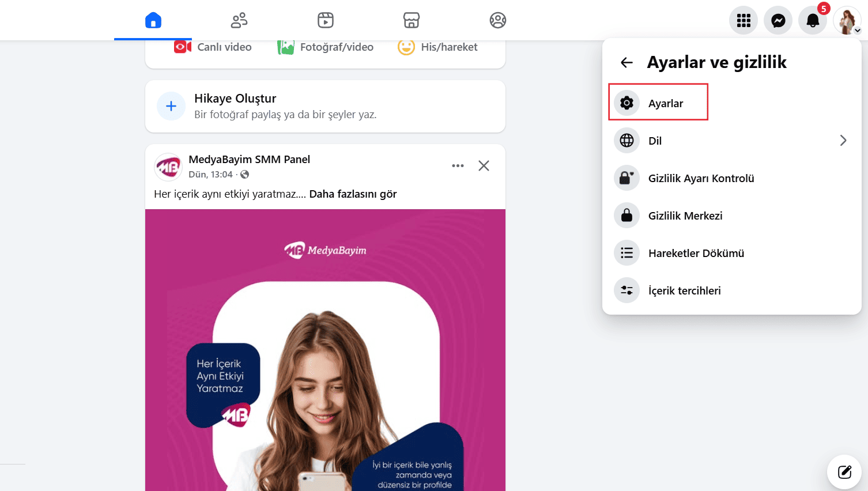Viewport: 868px width, 491px height.
Task: Click Daha fazlasını gör to expand the post
Action: coord(353,194)
